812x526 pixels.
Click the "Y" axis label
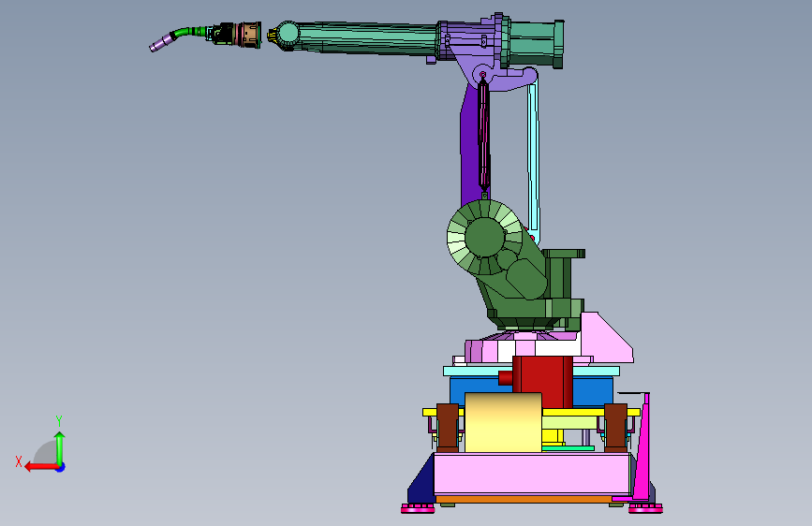59,420
